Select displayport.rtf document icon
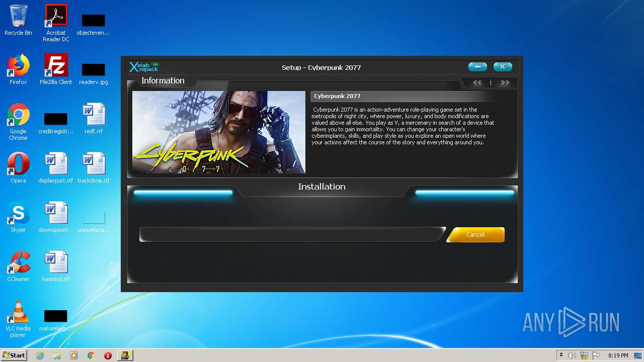 (x=56, y=168)
